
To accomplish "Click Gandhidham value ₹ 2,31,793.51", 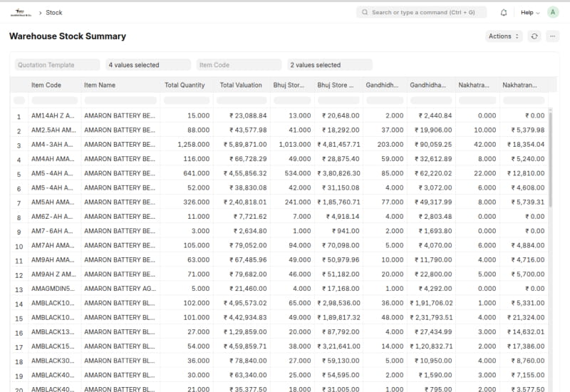I will [431, 317].
